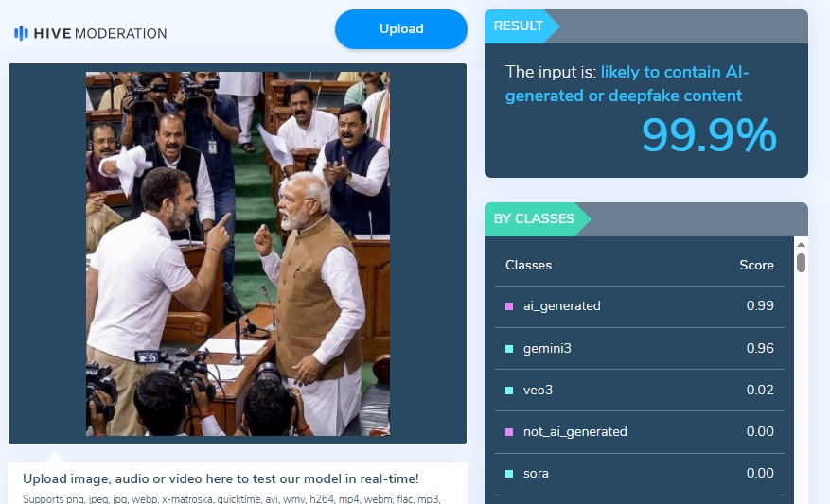
Task: Click the ai_generated class row
Action: 640,306
